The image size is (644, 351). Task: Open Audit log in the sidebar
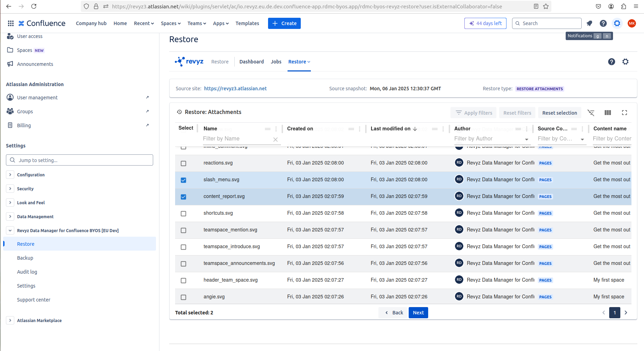coord(27,272)
